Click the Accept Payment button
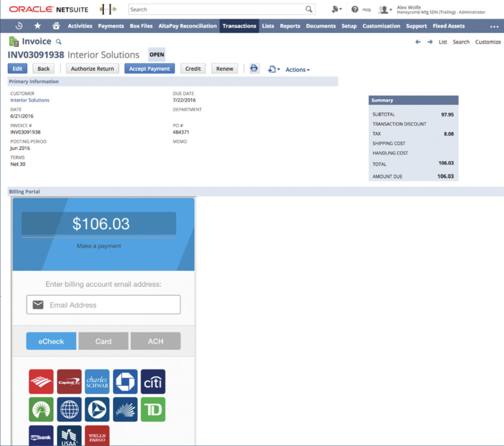504x446 pixels. point(149,68)
